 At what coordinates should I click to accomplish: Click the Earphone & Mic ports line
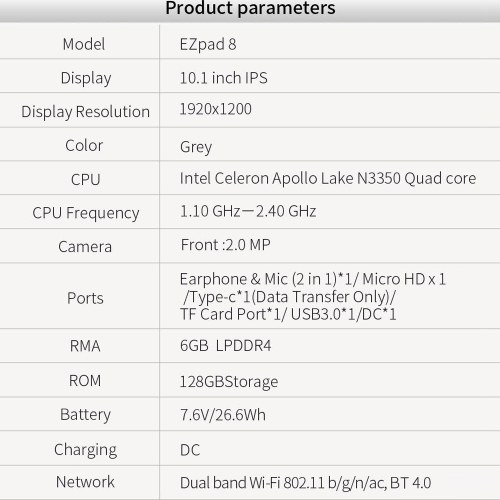pyautogui.click(x=313, y=279)
